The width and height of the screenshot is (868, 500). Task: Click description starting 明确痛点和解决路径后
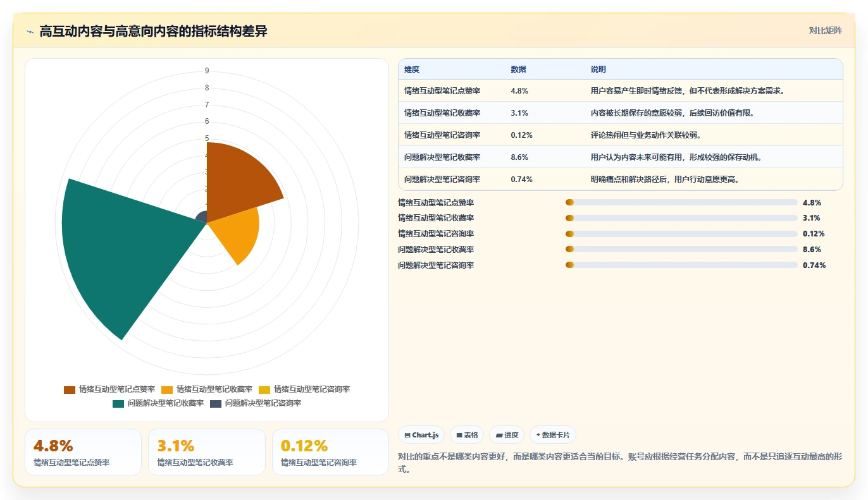[665, 180]
